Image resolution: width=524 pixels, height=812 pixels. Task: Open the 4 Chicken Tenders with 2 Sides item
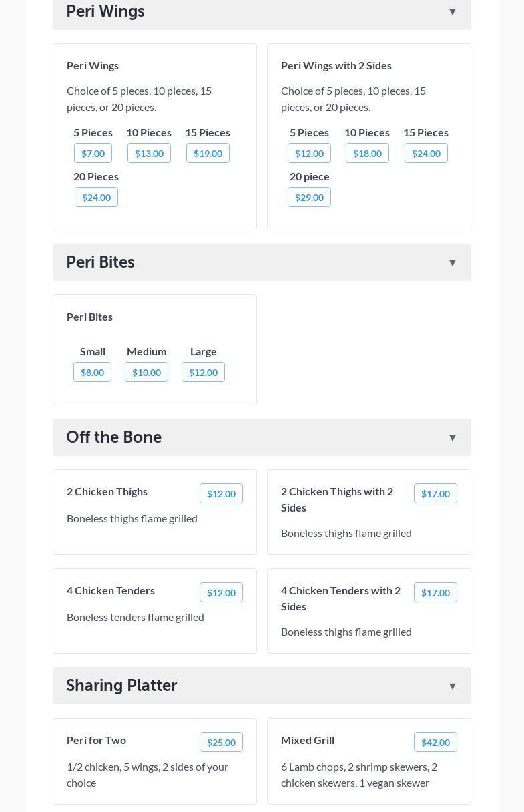click(x=340, y=598)
